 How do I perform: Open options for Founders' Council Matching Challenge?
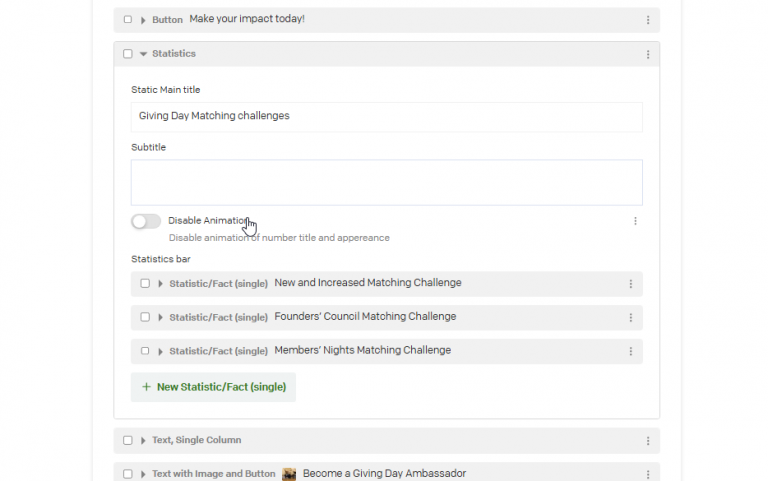click(x=630, y=318)
